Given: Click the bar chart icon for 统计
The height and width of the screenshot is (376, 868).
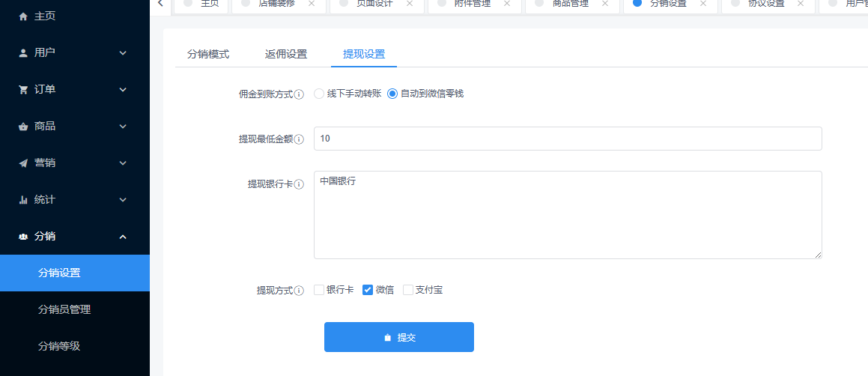Looking at the screenshot, I should (x=23, y=200).
